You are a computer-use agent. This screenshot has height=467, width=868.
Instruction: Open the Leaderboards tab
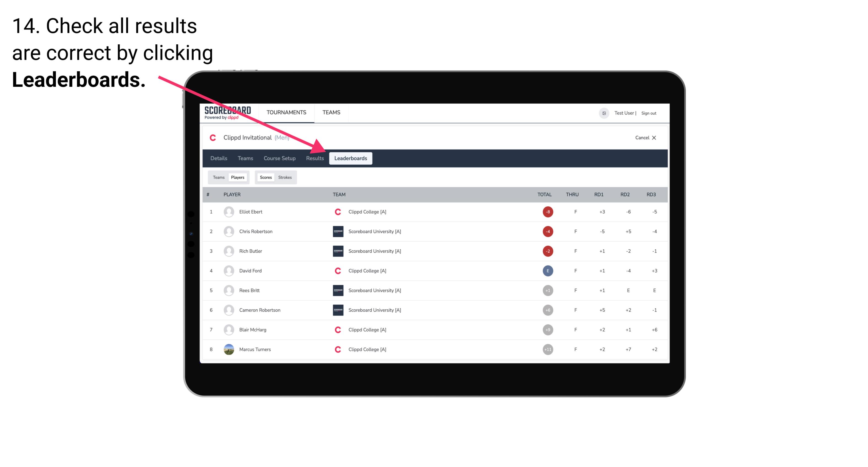pyautogui.click(x=351, y=159)
